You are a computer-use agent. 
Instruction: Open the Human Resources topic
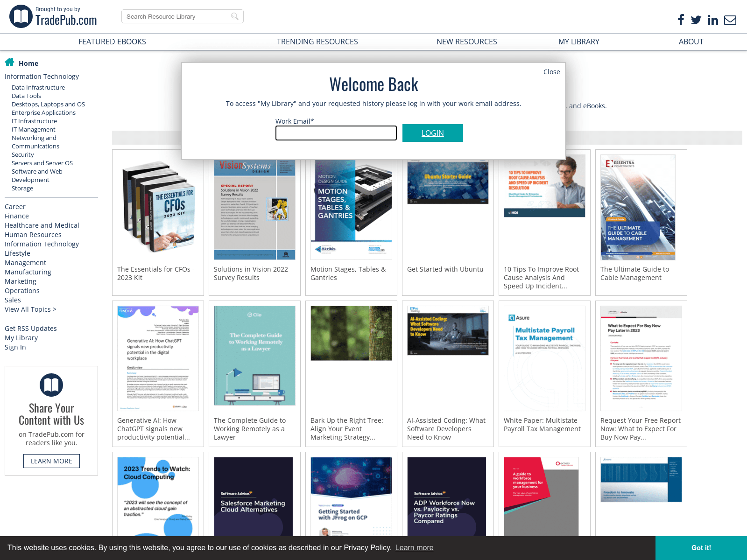tap(33, 235)
